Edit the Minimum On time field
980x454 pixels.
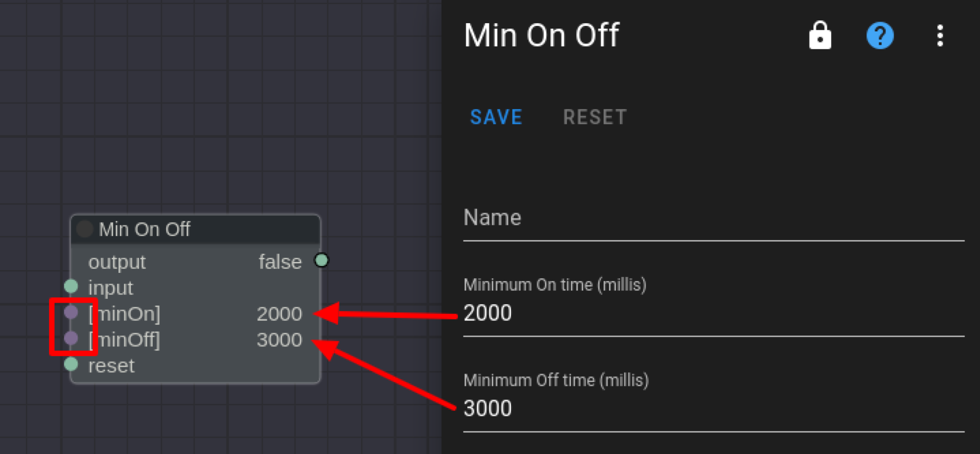click(713, 313)
